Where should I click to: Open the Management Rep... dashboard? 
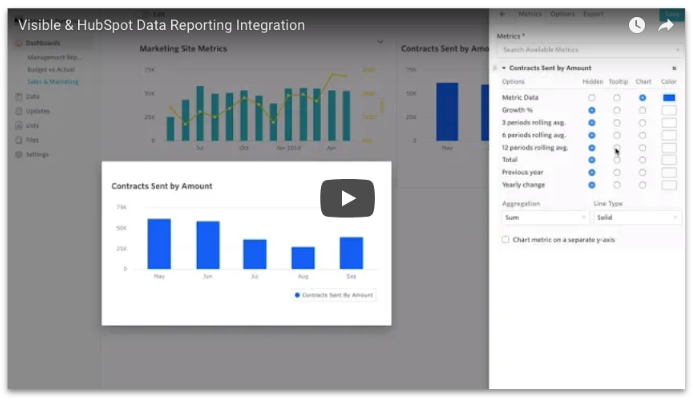click(54, 57)
